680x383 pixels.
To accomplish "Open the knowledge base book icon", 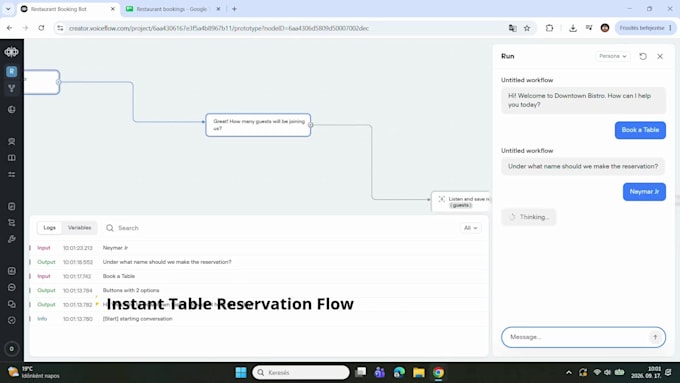I will point(12,158).
